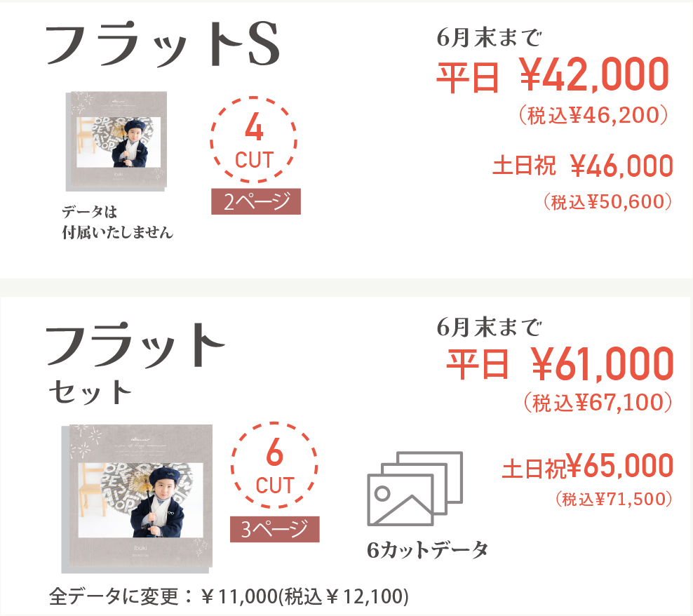
Task: Click the 4 CUT dashed circle badge
Action: coord(254,143)
